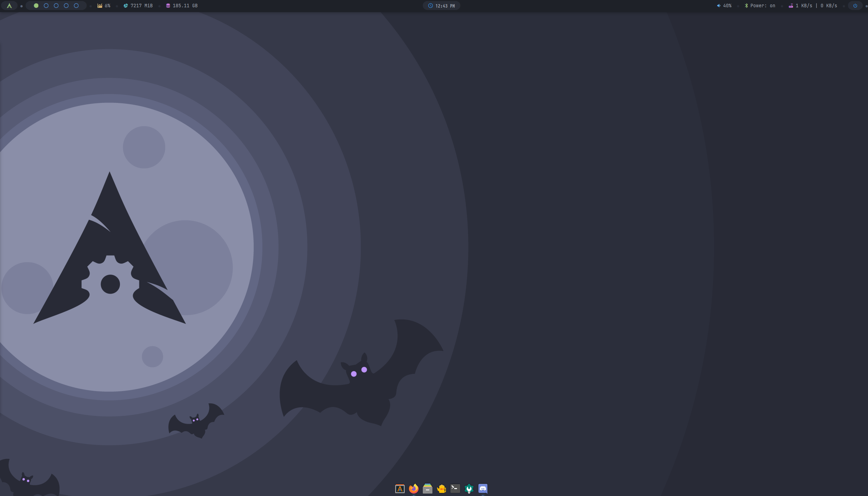Viewport: 868px width, 496px height.
Task: Open Discord from the dock
Action: click(483, 488)
